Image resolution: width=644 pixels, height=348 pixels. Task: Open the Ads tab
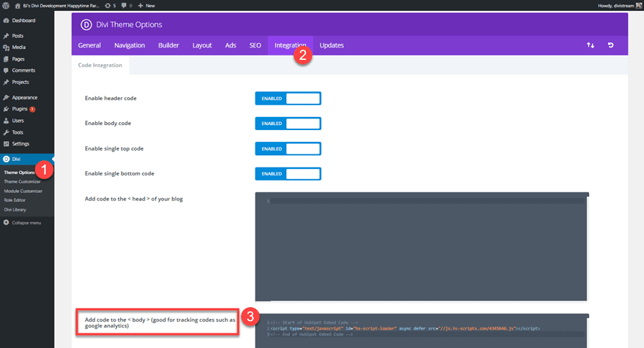(x=231, y=45)
